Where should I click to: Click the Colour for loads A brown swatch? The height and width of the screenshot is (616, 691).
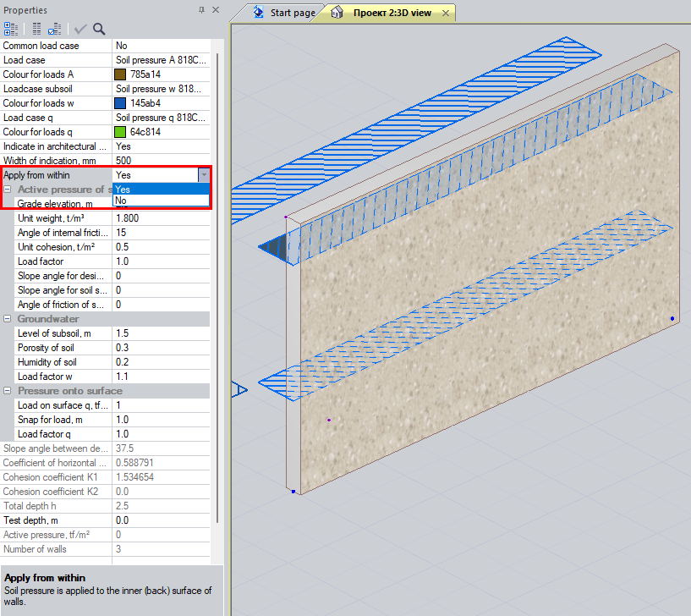(x=120, y=74)
